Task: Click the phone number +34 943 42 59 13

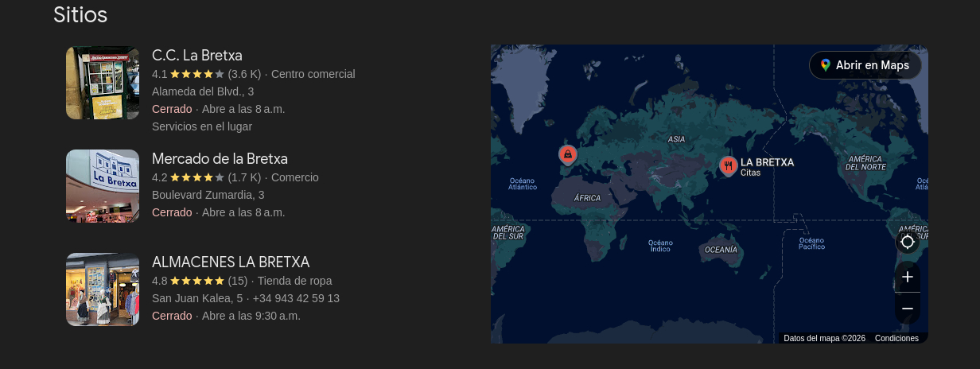Action: (296, 298)
